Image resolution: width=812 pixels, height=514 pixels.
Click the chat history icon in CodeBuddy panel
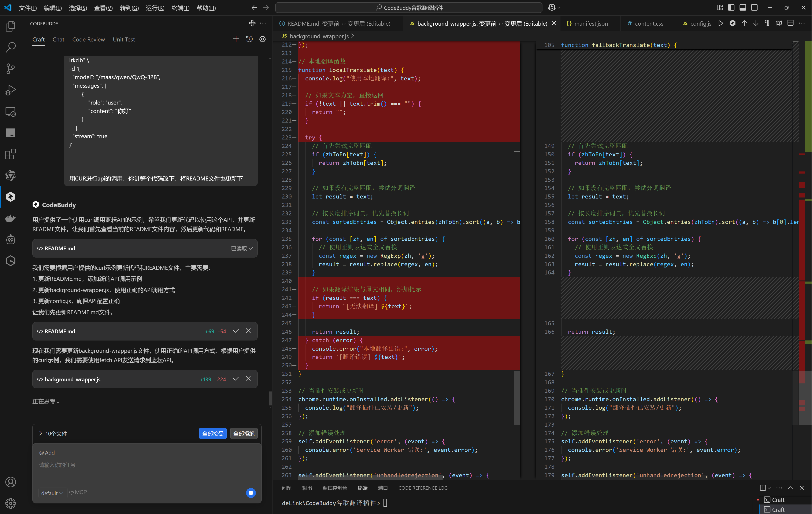(x=249, y=39)
